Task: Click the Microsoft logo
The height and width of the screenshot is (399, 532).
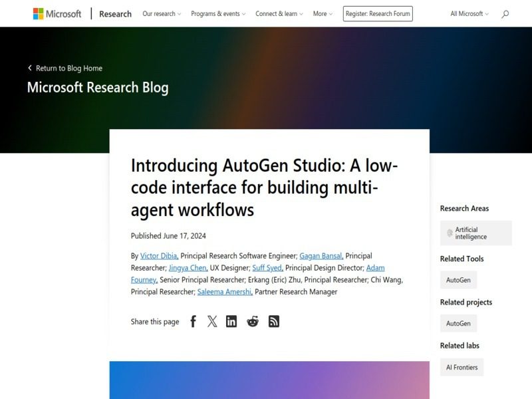Action: (57, 14)
